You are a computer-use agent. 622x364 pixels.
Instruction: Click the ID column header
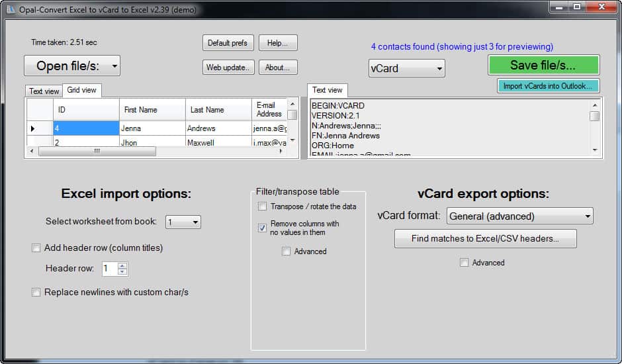[x=86, y=110]
